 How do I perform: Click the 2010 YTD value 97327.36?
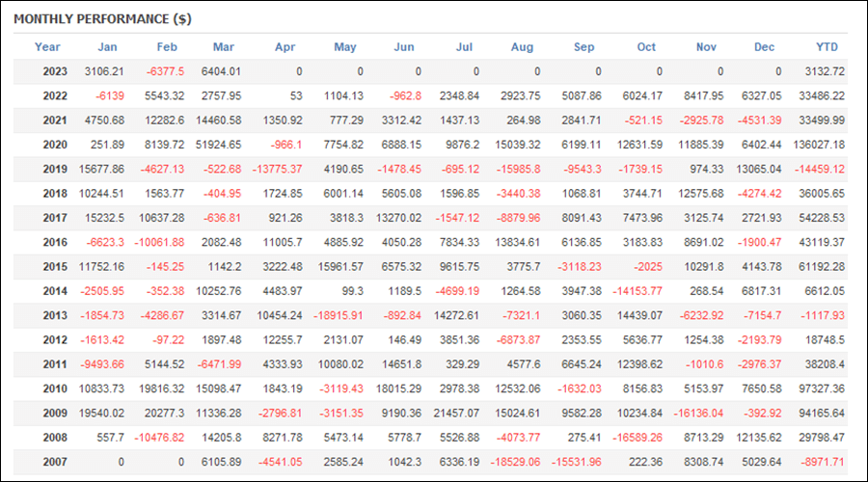tap(822, 388)
